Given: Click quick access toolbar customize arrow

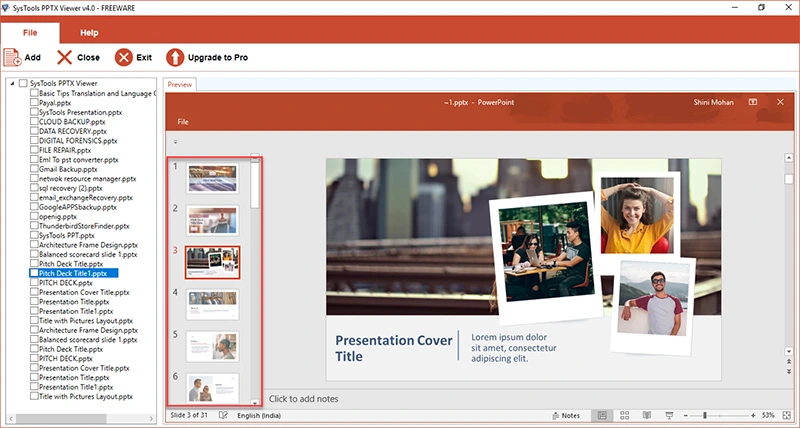Looking at the screenshot, I should (x=176, y=142).
